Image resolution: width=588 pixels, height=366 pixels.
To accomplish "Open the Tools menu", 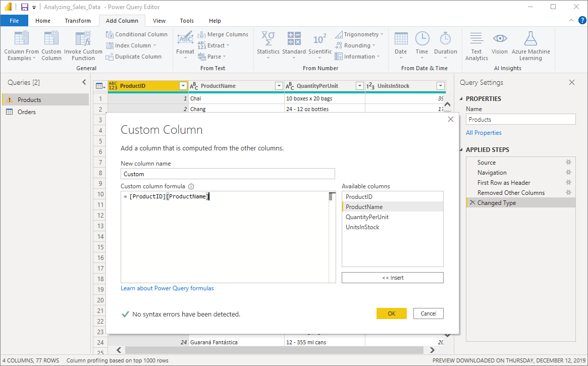I will click(x=186, y=21).
